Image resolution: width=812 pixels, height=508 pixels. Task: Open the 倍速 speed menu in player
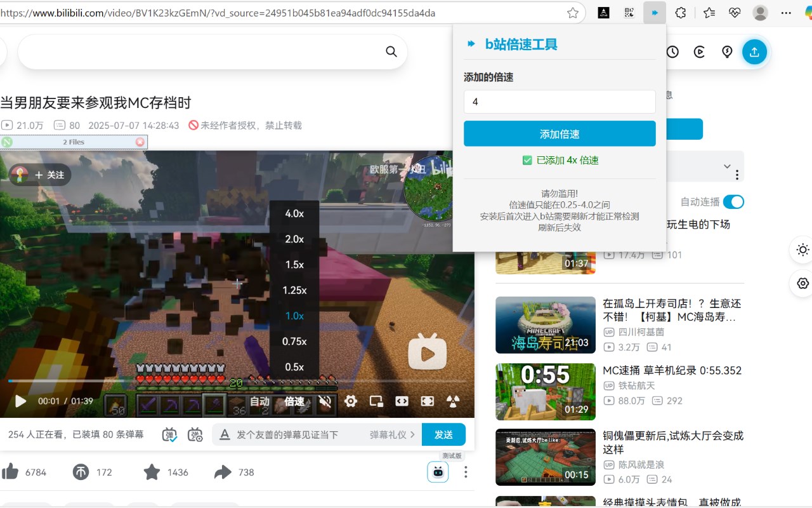[294, 401]
